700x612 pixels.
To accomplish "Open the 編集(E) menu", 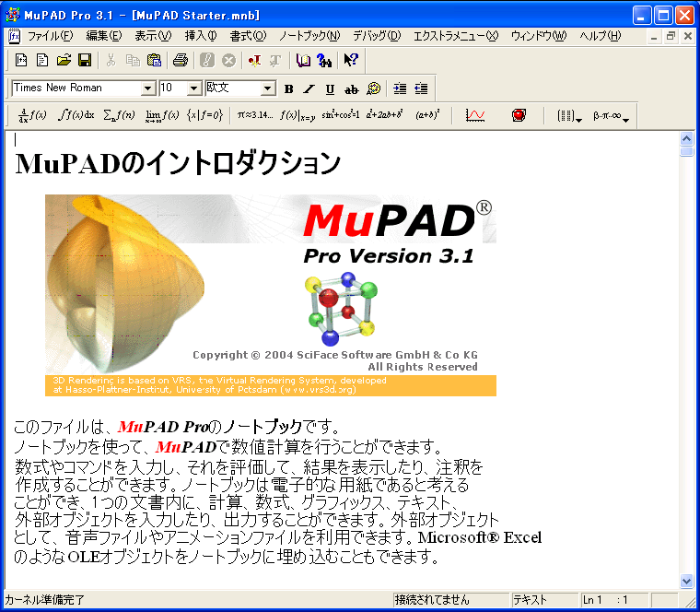I will tap(103, 36).
